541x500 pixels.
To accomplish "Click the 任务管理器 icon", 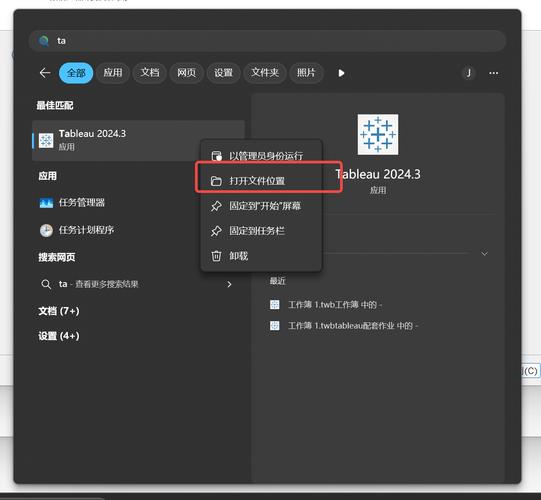I will 46,203.
